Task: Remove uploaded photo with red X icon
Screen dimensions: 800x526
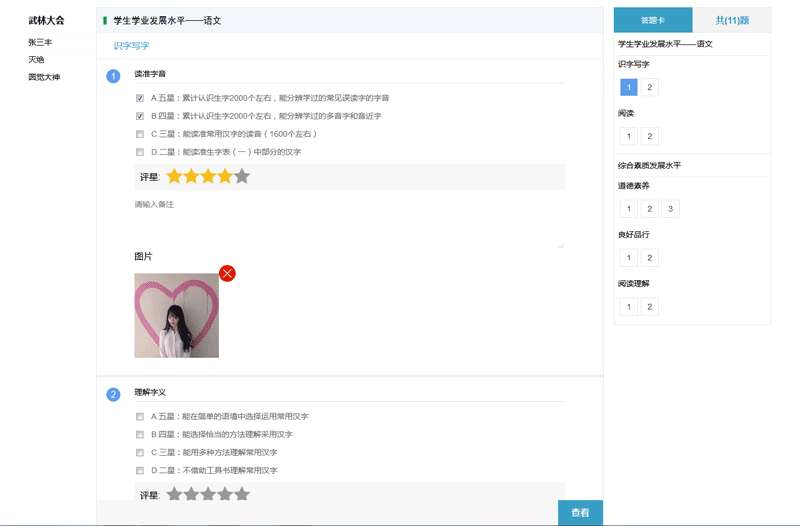Action: point(227,273)
